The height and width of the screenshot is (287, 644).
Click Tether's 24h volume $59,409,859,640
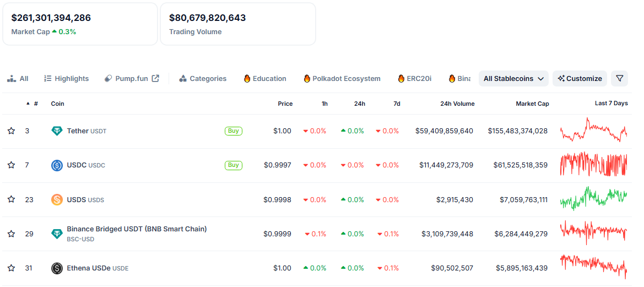coord(445,131)
